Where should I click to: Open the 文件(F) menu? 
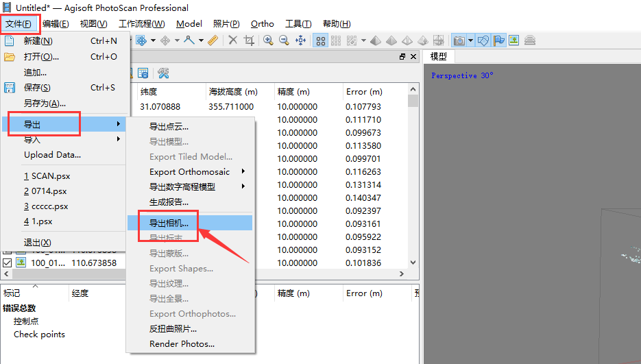19,24
